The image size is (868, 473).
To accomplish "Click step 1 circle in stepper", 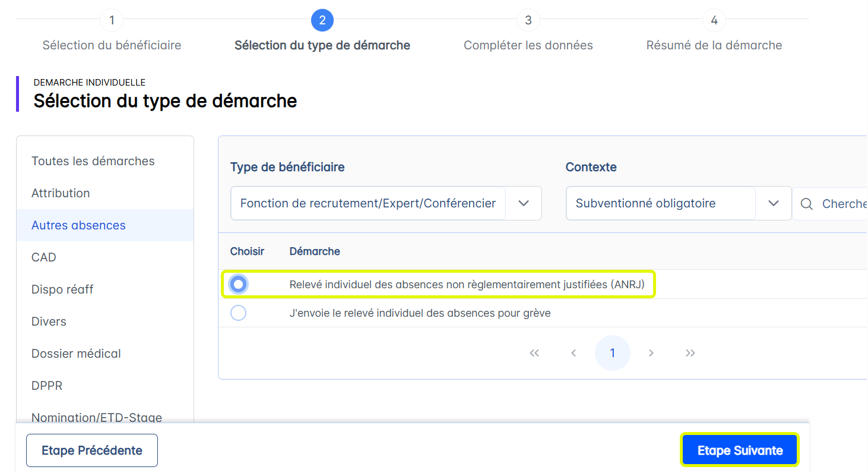I will 112,21.
